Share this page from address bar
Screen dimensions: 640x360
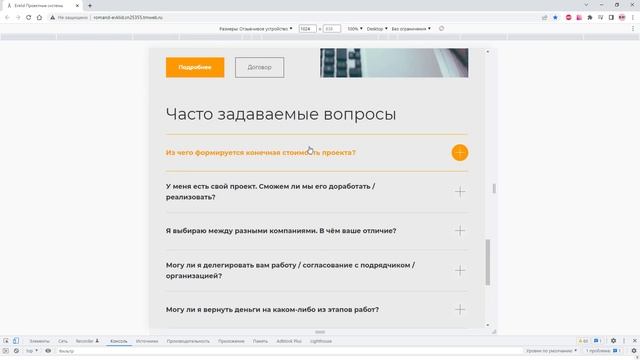544,18
